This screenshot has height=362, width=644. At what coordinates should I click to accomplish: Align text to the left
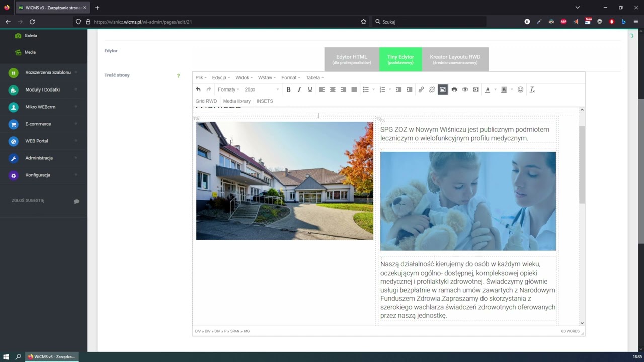point(322,89)
